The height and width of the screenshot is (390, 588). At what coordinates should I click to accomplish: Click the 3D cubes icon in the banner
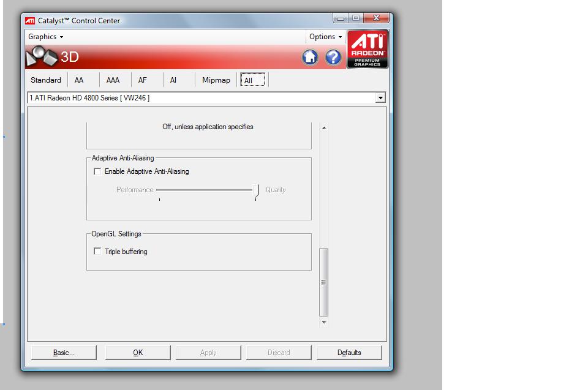41,56
